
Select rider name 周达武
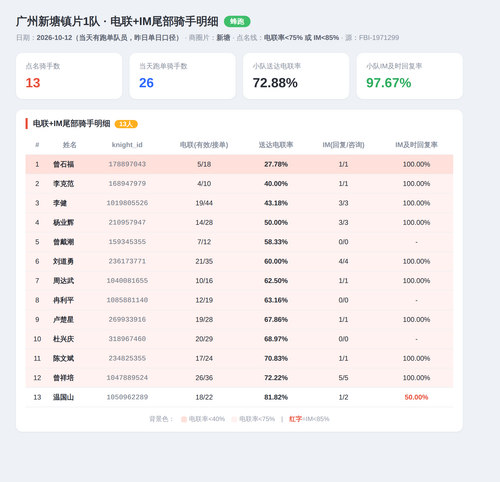63,281
